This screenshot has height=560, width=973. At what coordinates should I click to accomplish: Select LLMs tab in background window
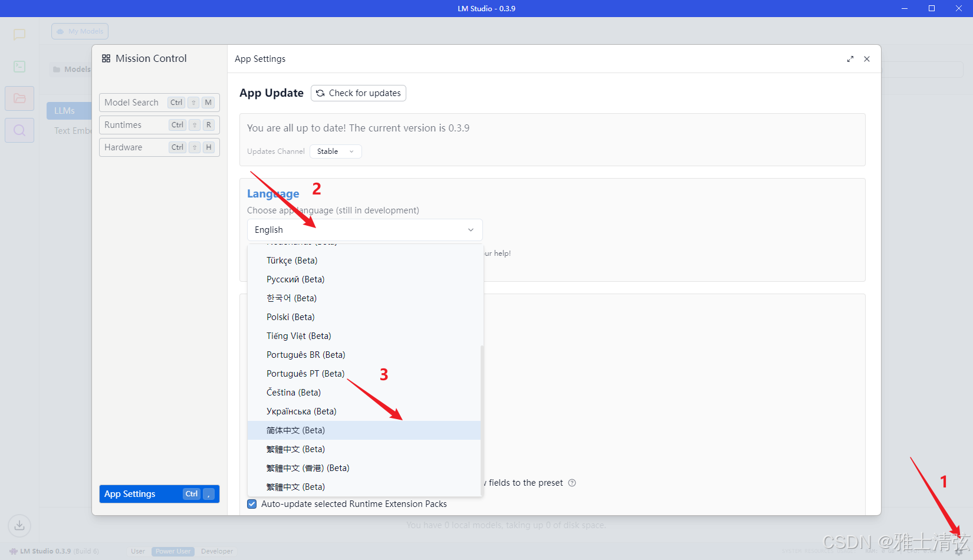point(69,111)
